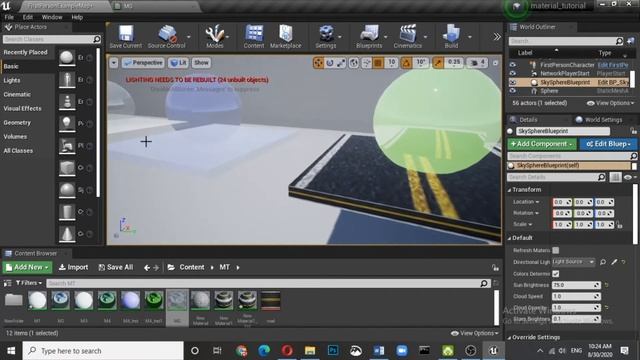The image size is (640, 360).
Task: Open Source Control from the toolbar
Action: point(167,37)
